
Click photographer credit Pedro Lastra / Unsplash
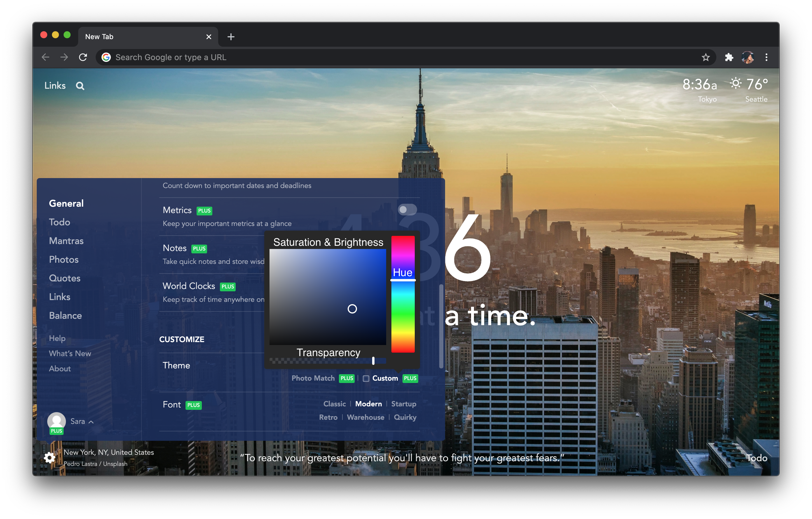pos(95,464)
